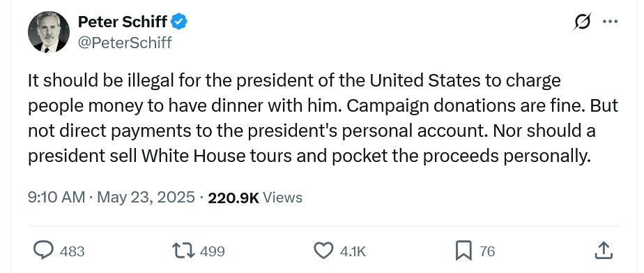Click the Grok slashed-circle icon
Image resolution: width=644 pixels, height=273 pixels.
click(582, 22)
